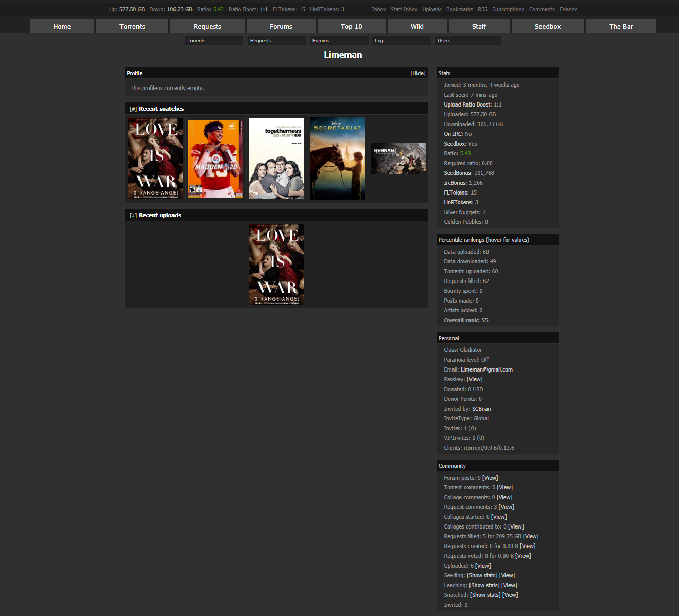Open HnRTokens link in Stats panel
Image resolution: width=679 pixels, height=616 pixels.
(458, 202)
